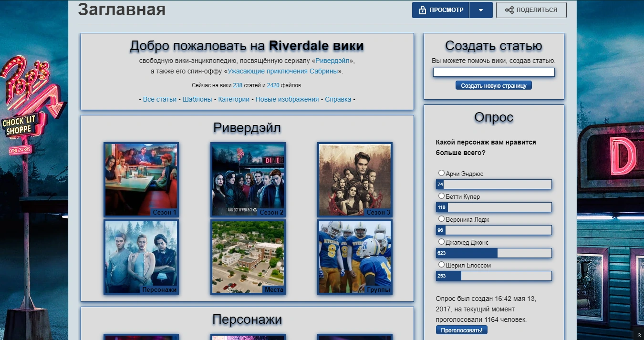644x340 pixels.
Task: Click the Заглавная page title
Action: coord(122,9)
